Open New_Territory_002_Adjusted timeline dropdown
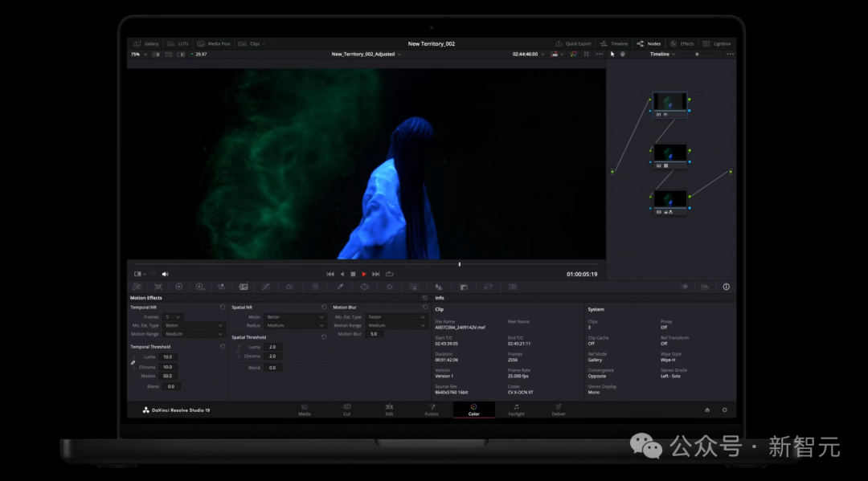Viewport: 868px width, 481px height. coord(366,54)
